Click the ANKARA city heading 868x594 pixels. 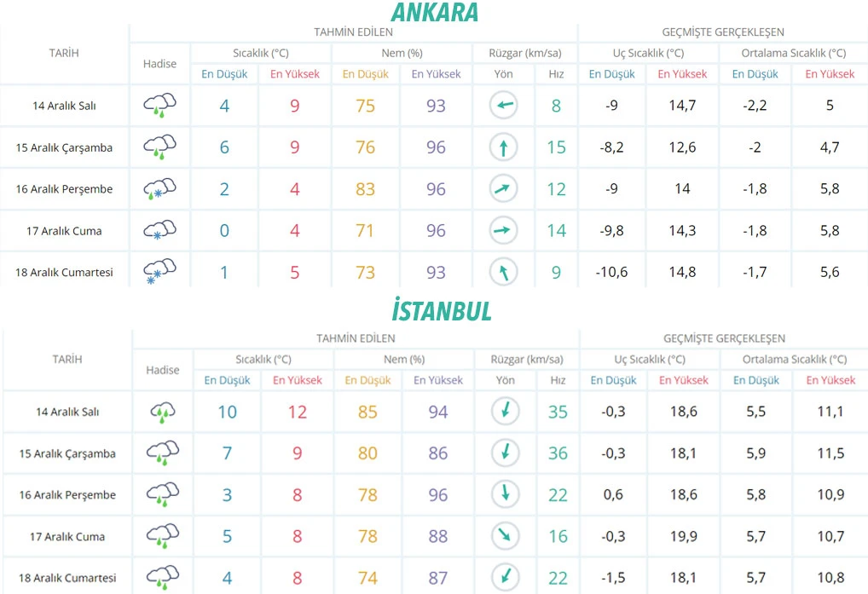(x=434, y=13)
